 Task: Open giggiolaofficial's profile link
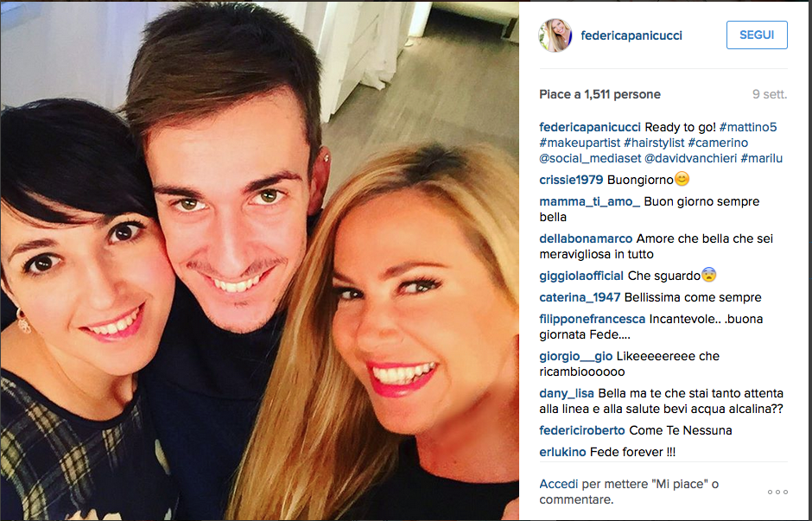pyautogui.click(x=581, y=276)
